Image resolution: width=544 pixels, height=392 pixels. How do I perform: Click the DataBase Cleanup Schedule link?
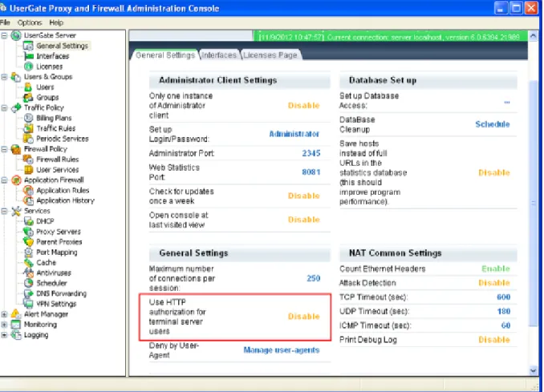[493, 124]
